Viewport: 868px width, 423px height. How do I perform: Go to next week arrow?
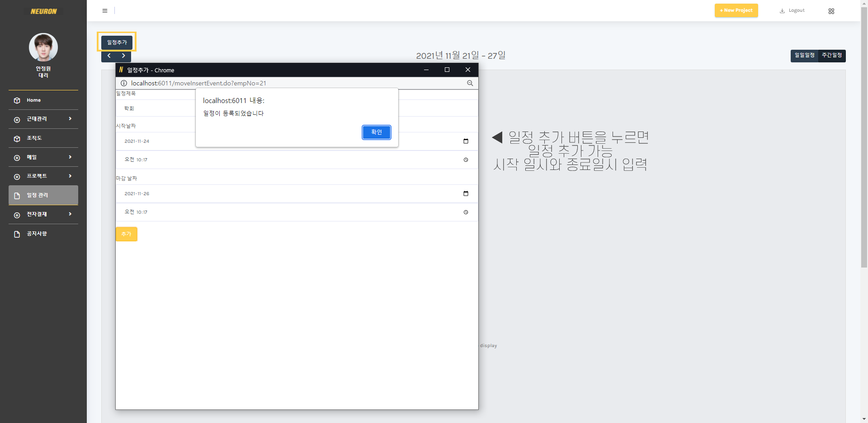(x=123, y=56)
